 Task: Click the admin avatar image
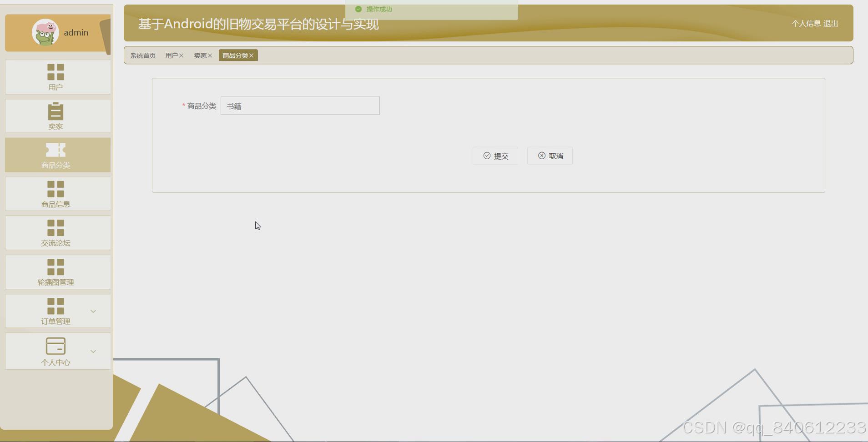[x=45, y=32]
